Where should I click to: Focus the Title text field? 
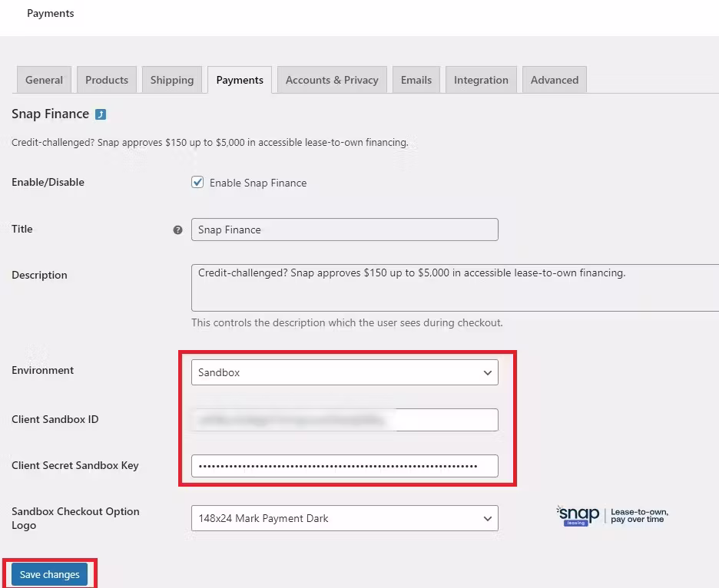(x=345, y=230)
